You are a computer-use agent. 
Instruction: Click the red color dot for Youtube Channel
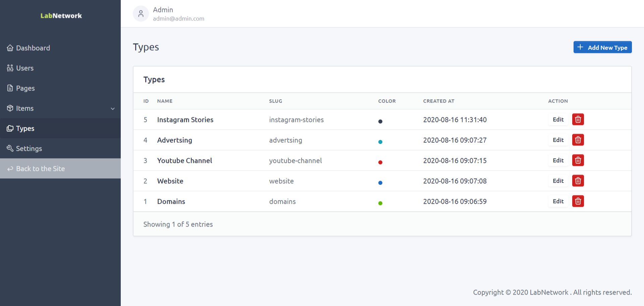pos(380,162)
